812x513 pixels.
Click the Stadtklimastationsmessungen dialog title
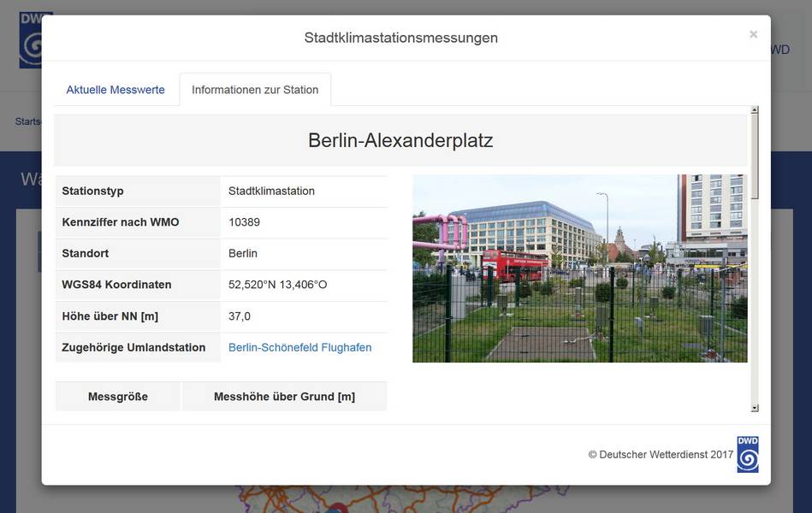[x=400, y=38]
